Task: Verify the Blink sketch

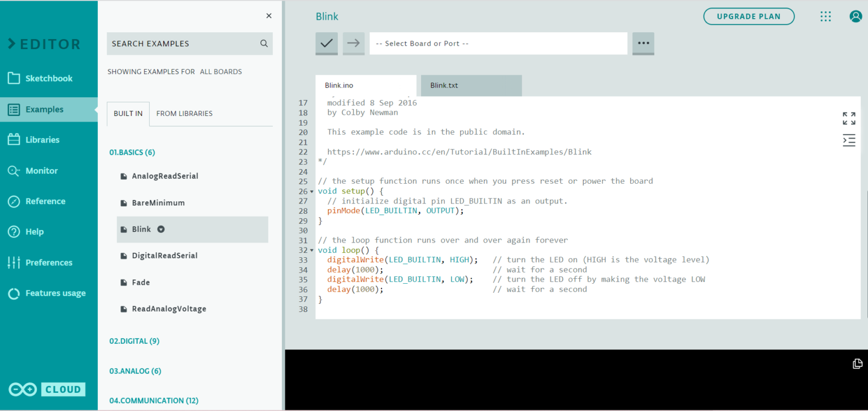Action: point(326,44)
